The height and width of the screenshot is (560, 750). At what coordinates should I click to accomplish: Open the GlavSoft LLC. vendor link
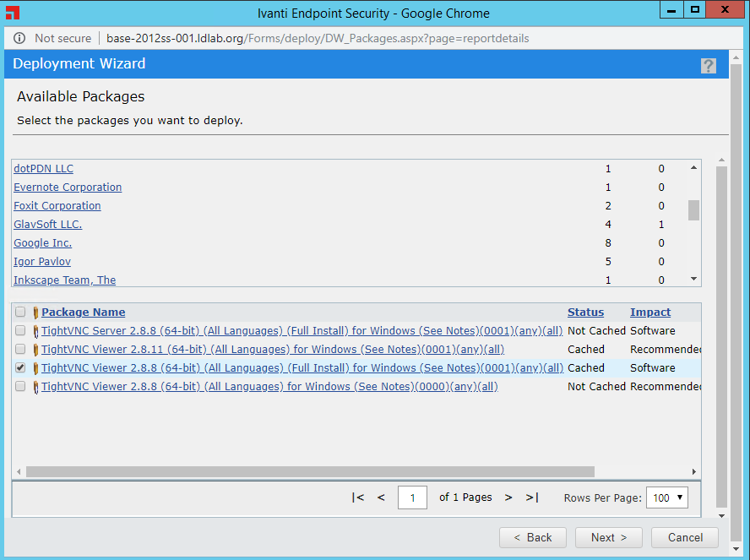(47, 224)
